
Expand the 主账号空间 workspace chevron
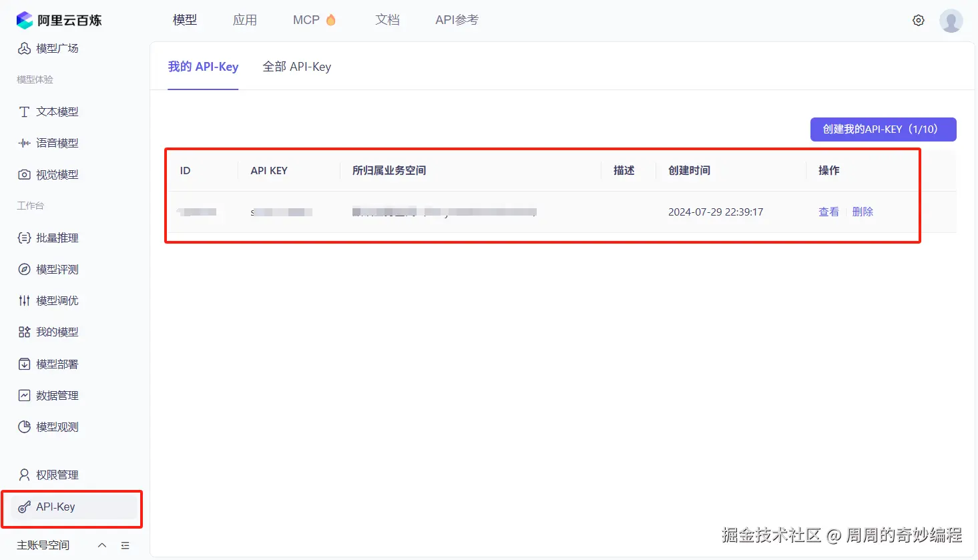tap(102, 545)
